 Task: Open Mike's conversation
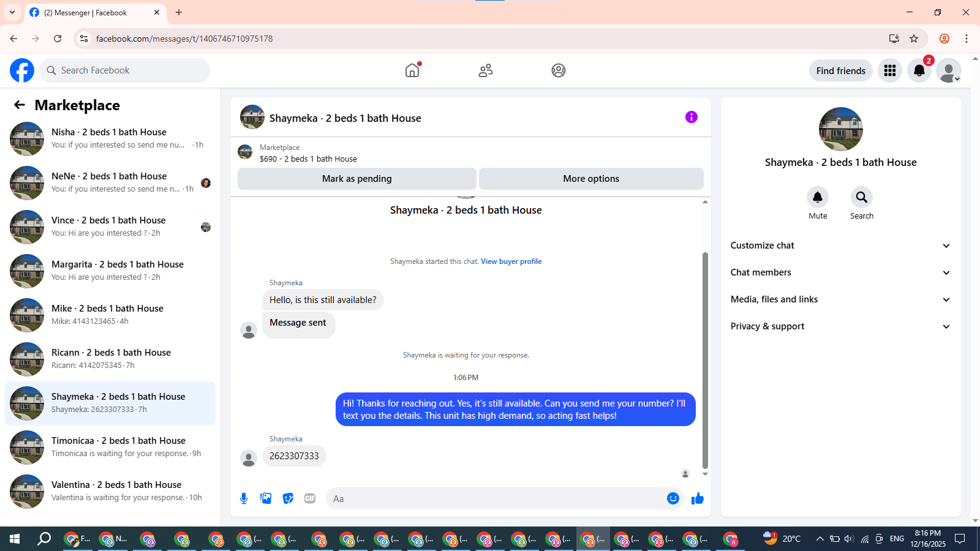coord(110,315)
